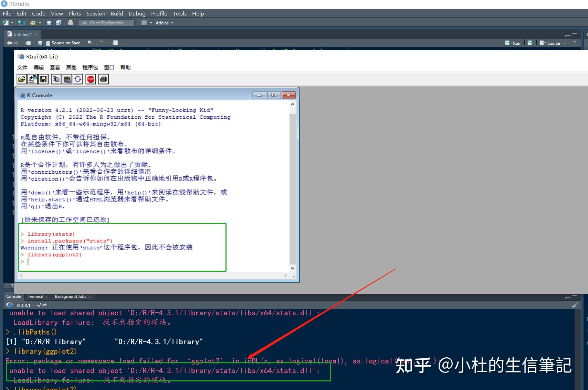This screenshot has width=588, height=390.
Task: Save current document from main toolbar
Action: [x=49, y=23]
